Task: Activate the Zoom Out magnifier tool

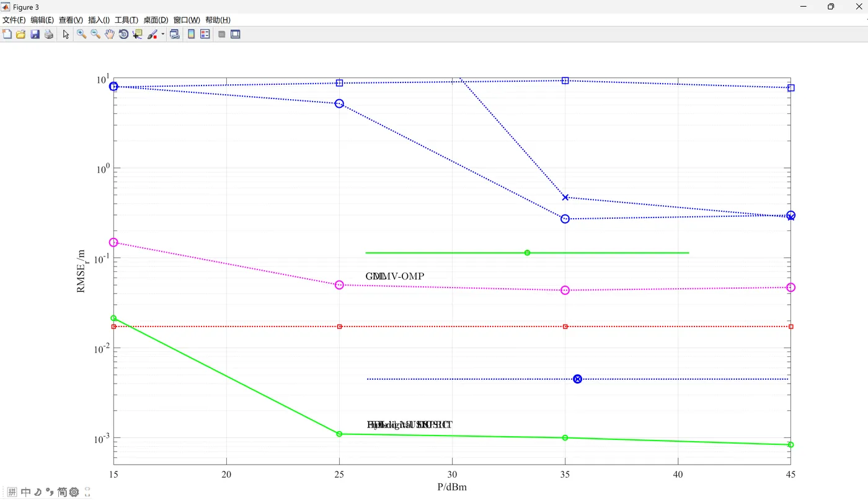Action: pos(95,34)
